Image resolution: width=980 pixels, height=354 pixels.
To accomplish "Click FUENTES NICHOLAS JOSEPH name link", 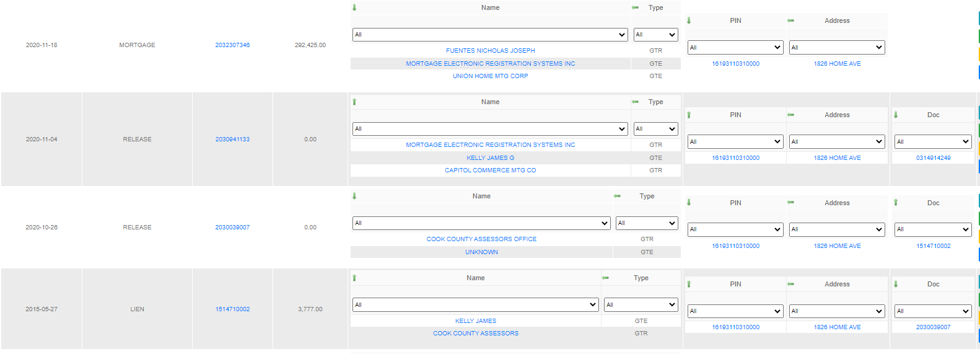I will (491, 51).
